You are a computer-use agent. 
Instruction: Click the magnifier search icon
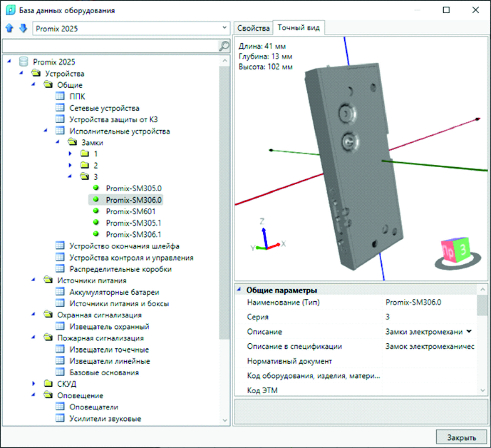pyautogui.click(x=224, y=46)
